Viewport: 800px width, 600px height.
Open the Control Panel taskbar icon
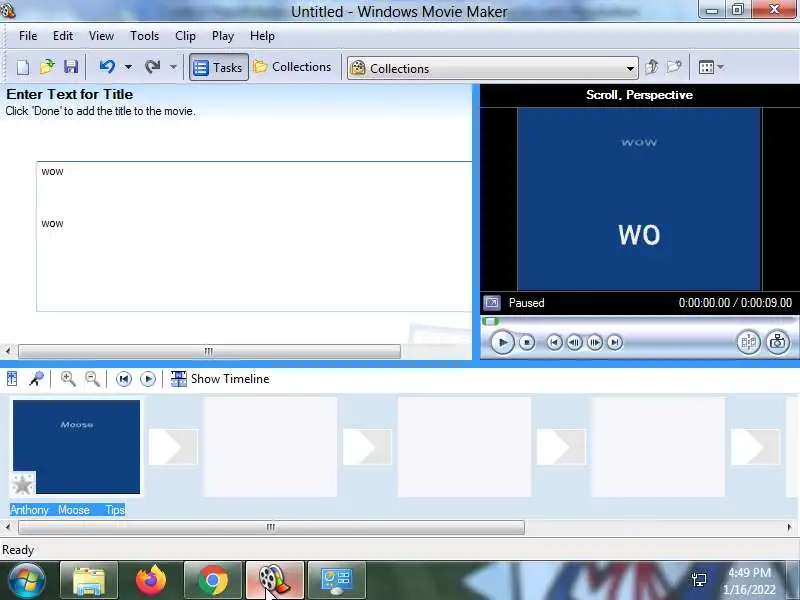337,580
